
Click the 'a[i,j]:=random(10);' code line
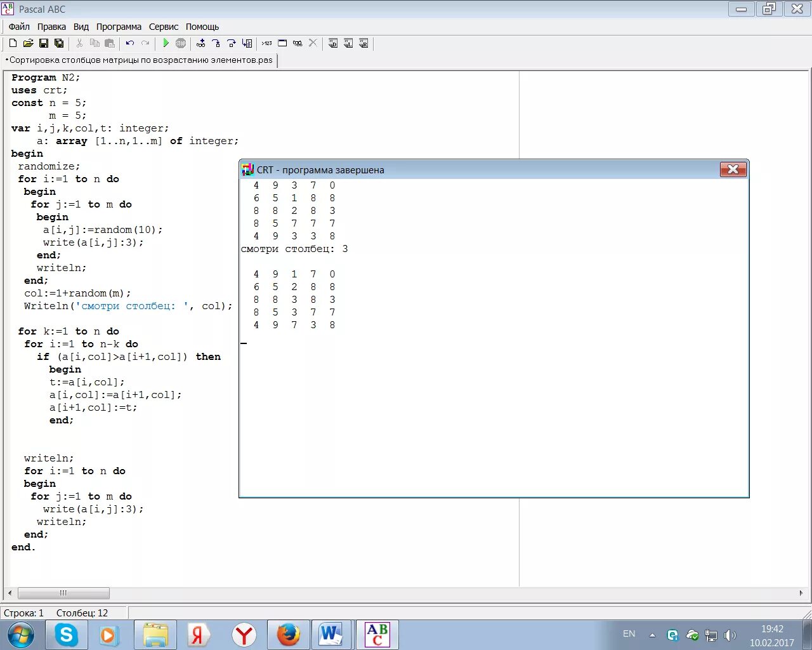[x=103, y=230]
